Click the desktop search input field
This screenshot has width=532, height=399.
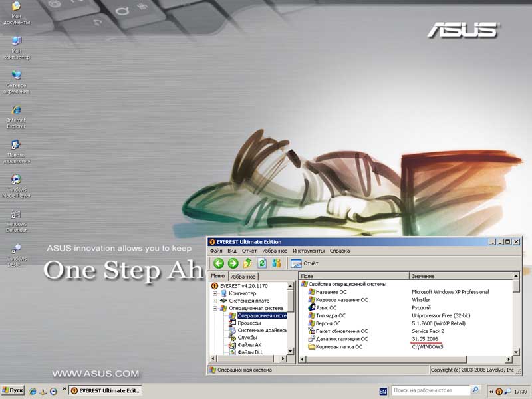(x=434, y=391)
